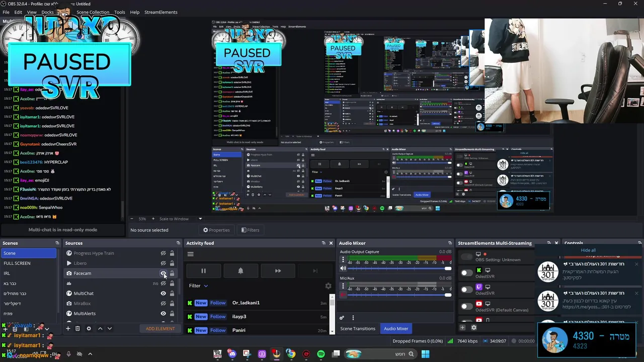Click Hide all notifications
644x362 pixels.
[588, 250]
